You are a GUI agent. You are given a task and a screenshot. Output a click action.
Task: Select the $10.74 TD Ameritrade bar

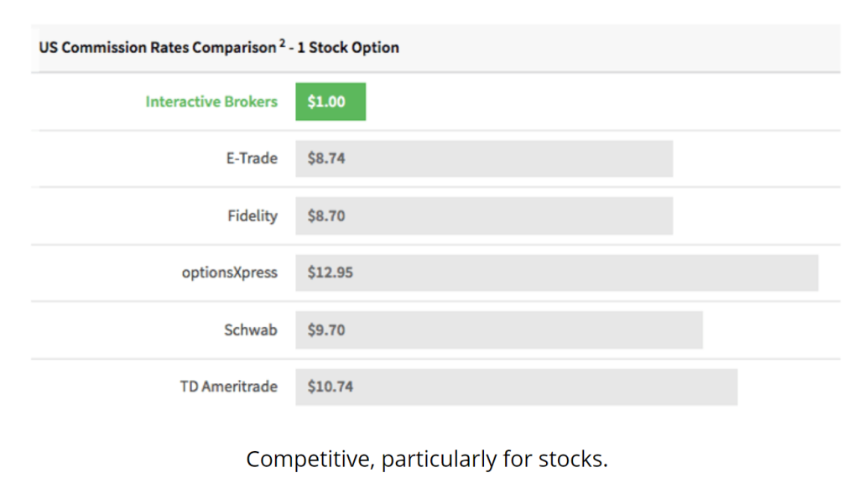pyautogui.click(x=517, y=387)
